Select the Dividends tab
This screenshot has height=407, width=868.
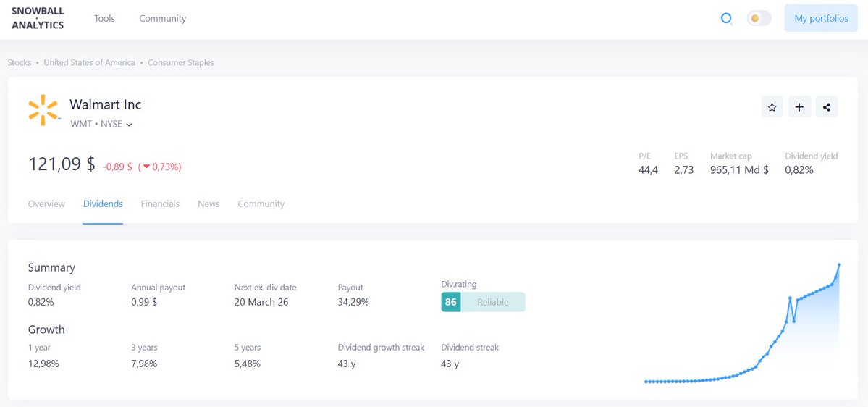pos(103,204)
